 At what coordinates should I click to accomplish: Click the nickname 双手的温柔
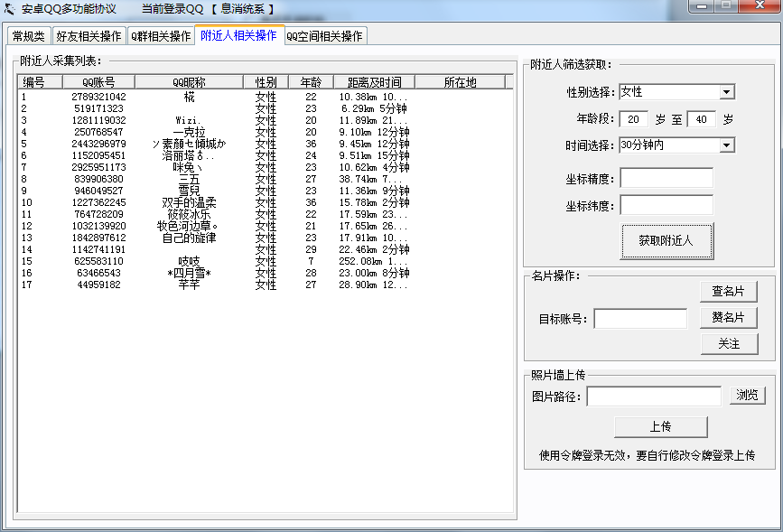tap(190, 202)
